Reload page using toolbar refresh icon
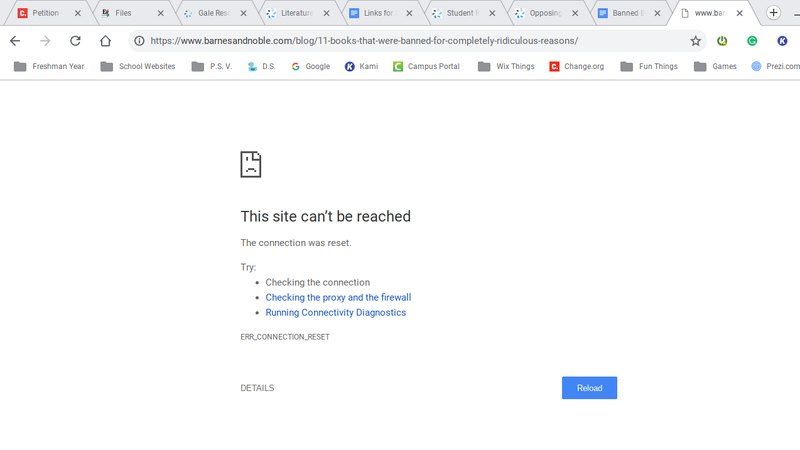 tap(75, 41)
